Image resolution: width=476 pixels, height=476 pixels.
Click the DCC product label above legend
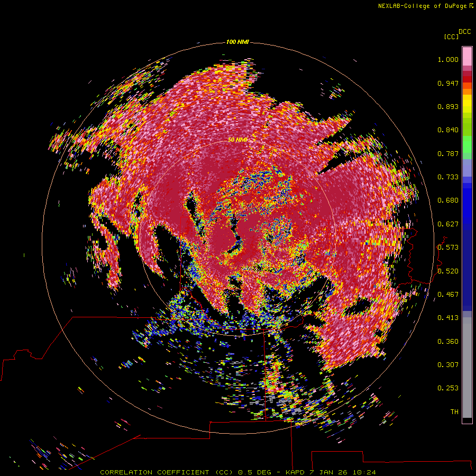coord(464,32)
